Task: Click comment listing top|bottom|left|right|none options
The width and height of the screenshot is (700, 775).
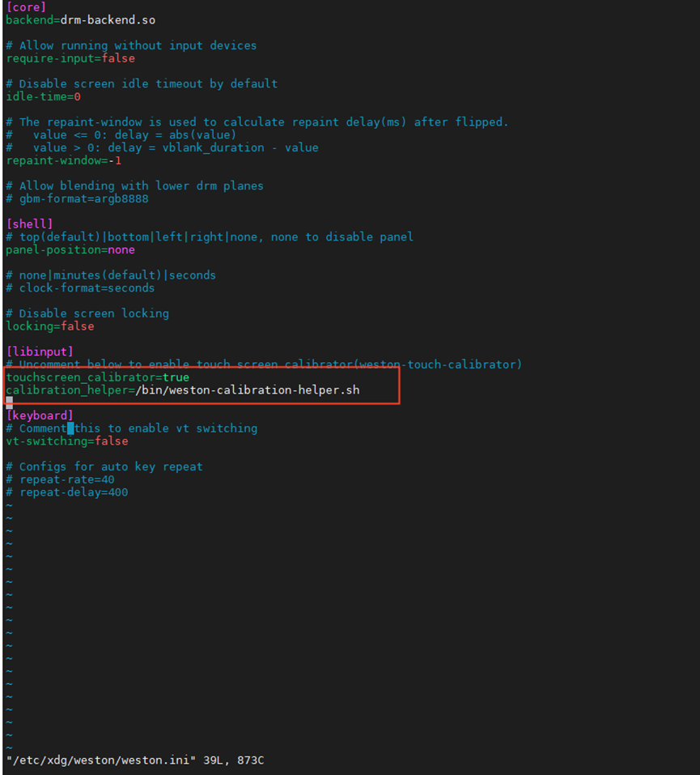Action: [210, 236]
